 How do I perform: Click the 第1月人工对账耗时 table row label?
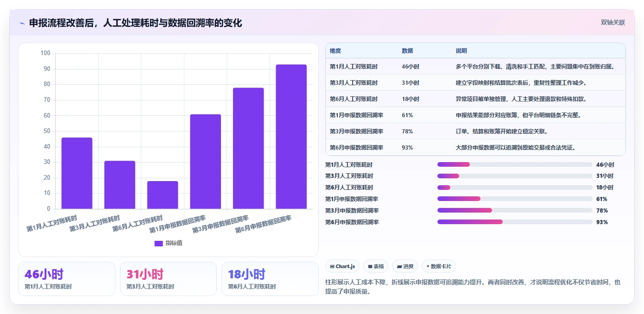coord(354,67)
